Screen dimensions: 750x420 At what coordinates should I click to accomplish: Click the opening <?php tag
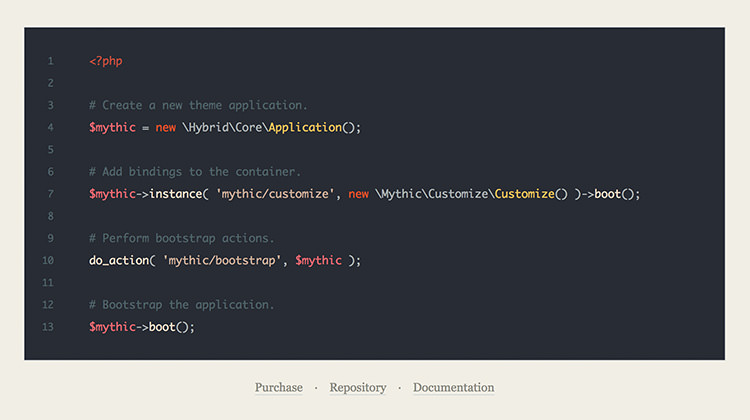coord(105,61)
